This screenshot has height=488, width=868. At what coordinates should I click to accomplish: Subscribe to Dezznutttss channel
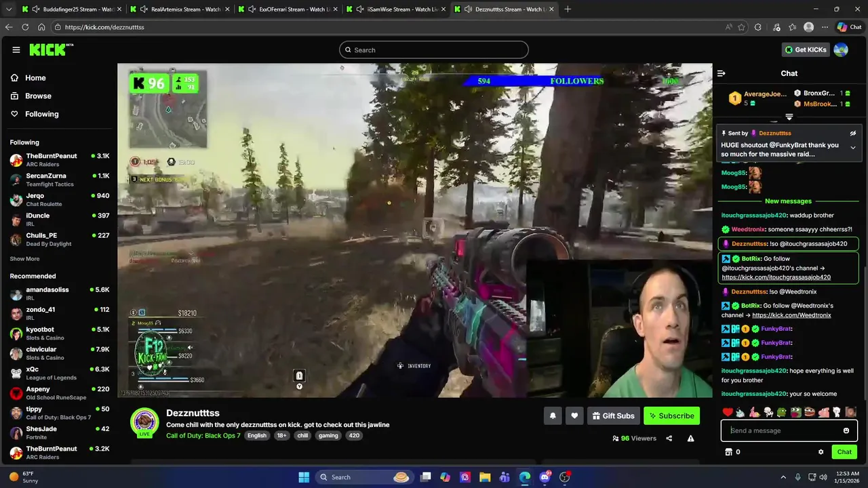pyautogui.click(x=671, y=415)
